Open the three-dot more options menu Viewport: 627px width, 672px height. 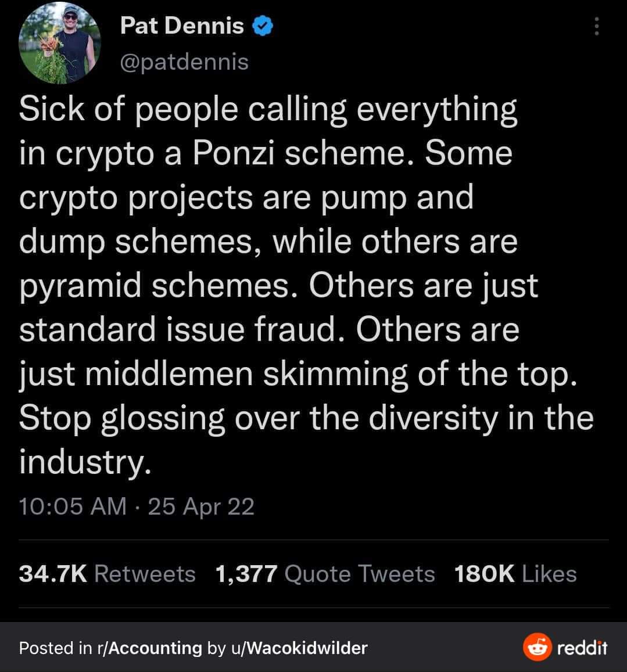(594, 26)
